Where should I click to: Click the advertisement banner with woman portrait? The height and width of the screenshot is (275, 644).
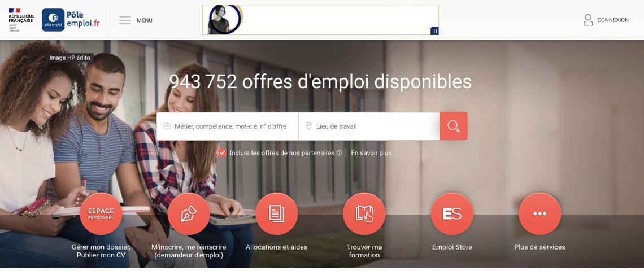320,20
